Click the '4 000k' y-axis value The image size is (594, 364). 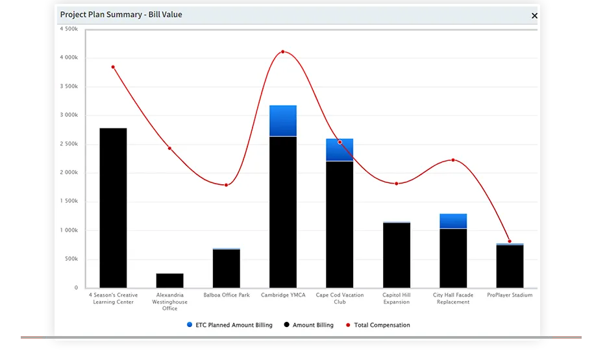tap(69, 58)
